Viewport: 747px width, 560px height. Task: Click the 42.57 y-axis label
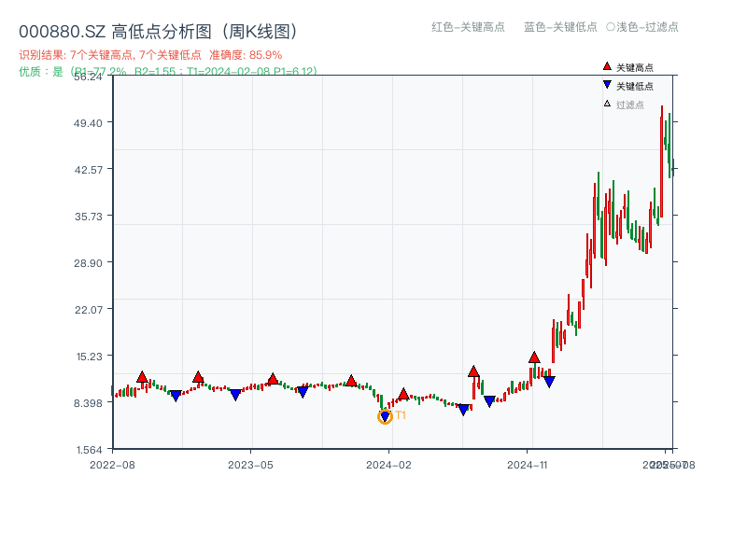88,170
